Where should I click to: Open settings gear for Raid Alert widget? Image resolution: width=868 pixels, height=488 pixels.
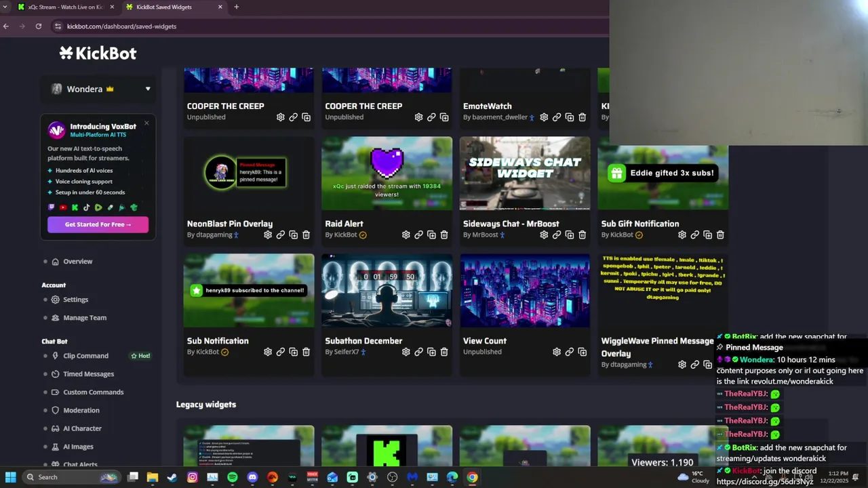point(406,235)
